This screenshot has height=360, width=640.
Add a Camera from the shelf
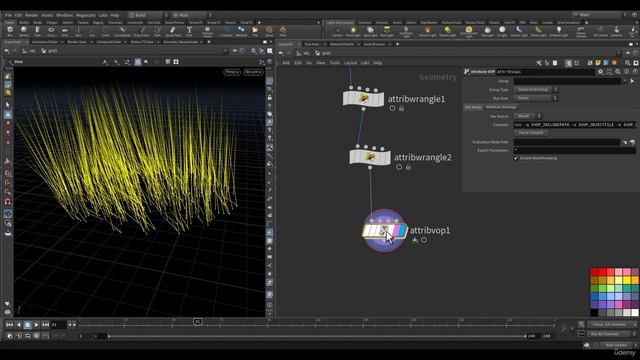(338, 31)
